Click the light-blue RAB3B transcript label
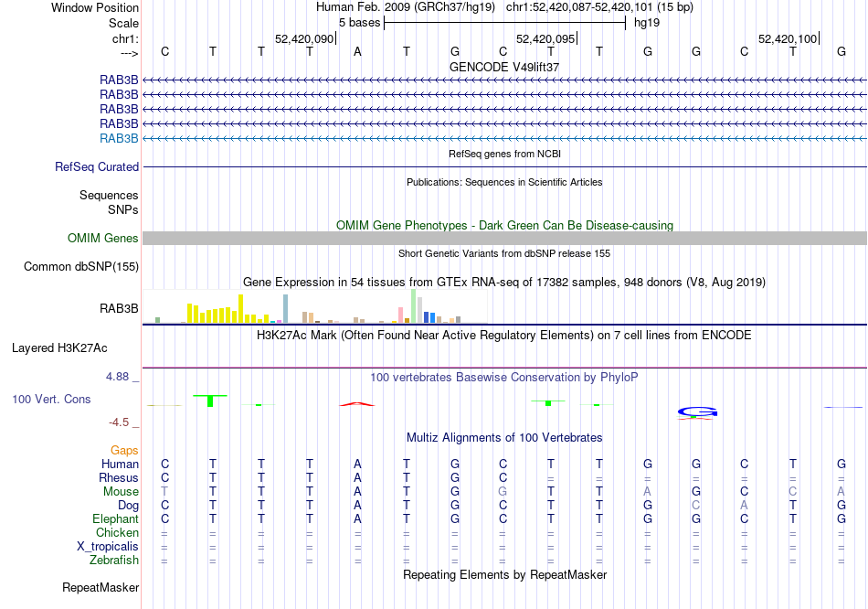868x609 pixels. coord(119,139)
